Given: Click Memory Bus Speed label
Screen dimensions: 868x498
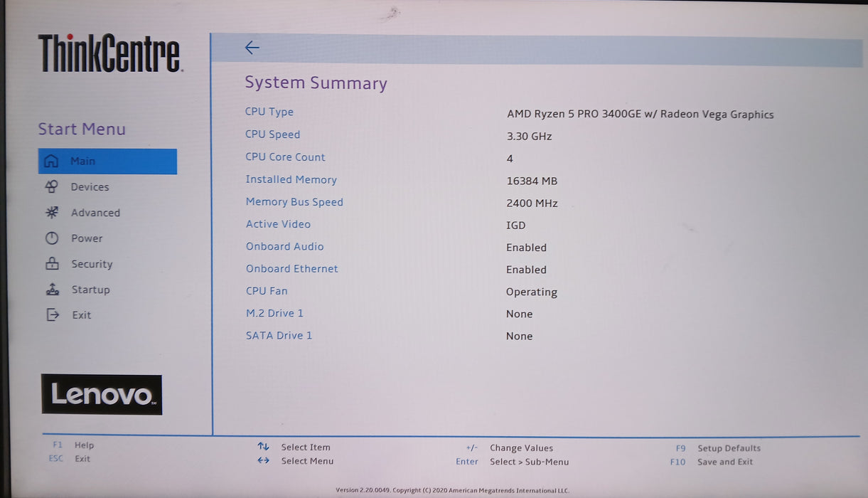Looking at the screenshot, I should pos(294,202).
